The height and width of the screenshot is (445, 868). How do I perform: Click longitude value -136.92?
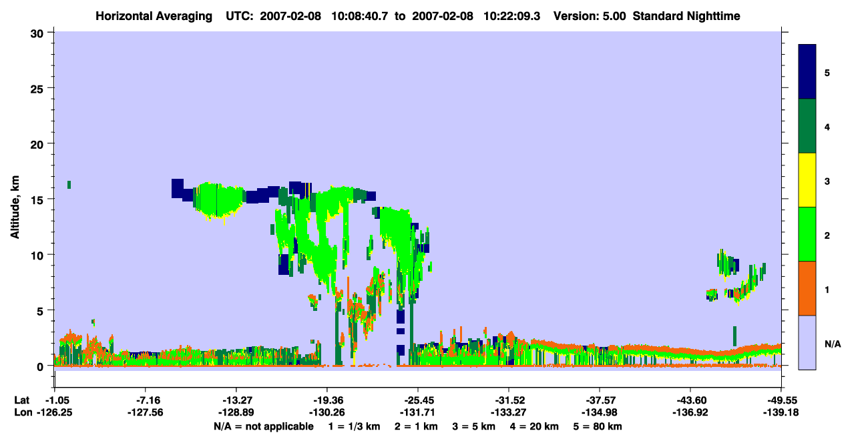[x=690, y=412]
